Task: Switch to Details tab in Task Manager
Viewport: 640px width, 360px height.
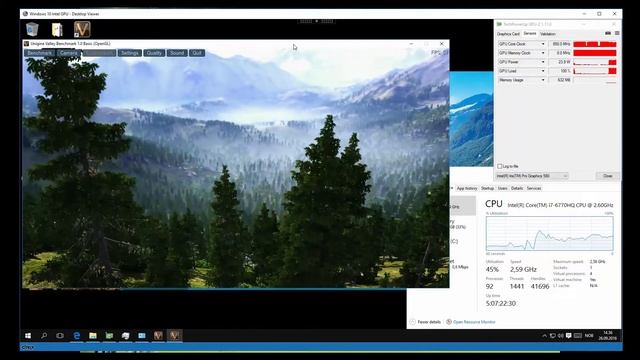Action: click(x=517, y=189)
